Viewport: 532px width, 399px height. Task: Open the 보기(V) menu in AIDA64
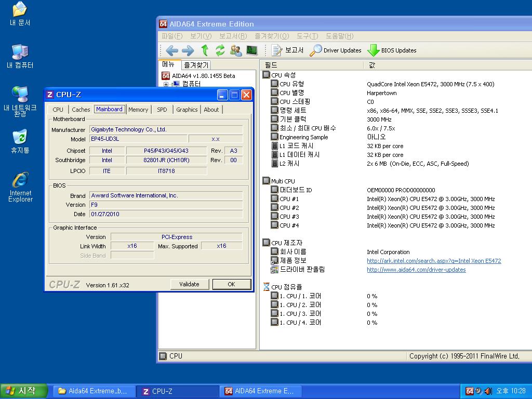click(x=201, y=36)
